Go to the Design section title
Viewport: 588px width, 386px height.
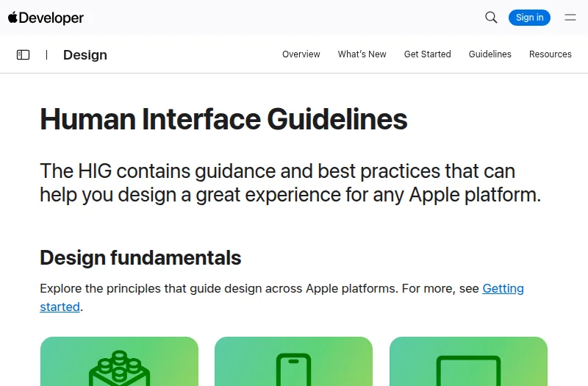[85, 54]
